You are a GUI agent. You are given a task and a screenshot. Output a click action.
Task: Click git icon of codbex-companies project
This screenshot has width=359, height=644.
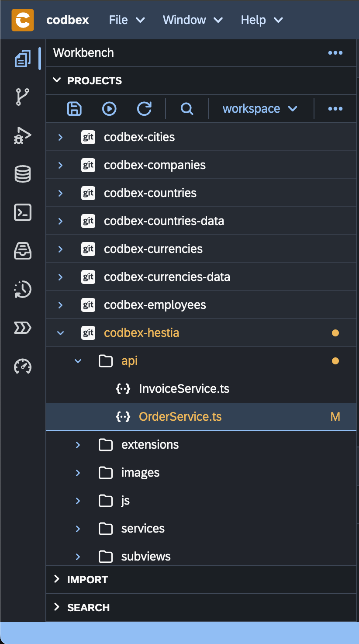tap(88, 165)
